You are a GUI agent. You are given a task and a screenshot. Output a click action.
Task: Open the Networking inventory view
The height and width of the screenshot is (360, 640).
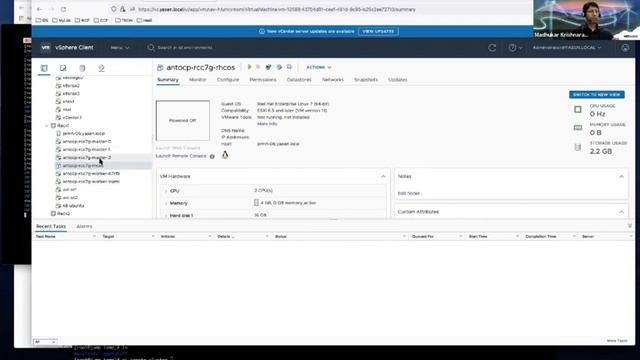[101, 68]
